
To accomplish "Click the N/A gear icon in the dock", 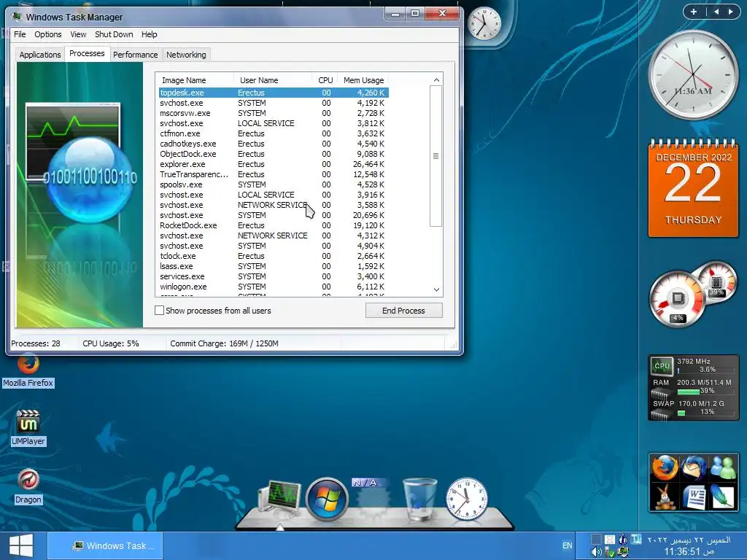I will pyautogui.click(x=373, y=498).
